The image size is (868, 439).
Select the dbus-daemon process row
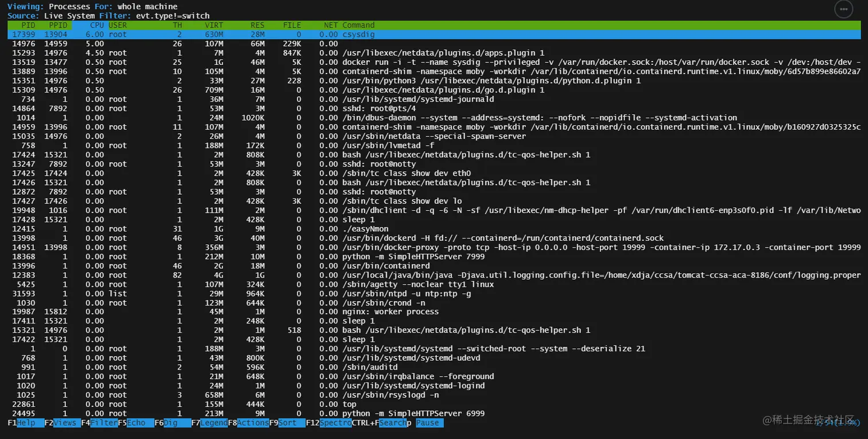pyautogui.click(x=434, y=117)
